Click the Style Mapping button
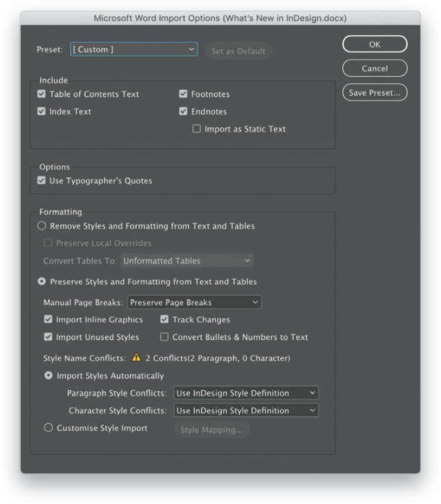 [212, 429]
